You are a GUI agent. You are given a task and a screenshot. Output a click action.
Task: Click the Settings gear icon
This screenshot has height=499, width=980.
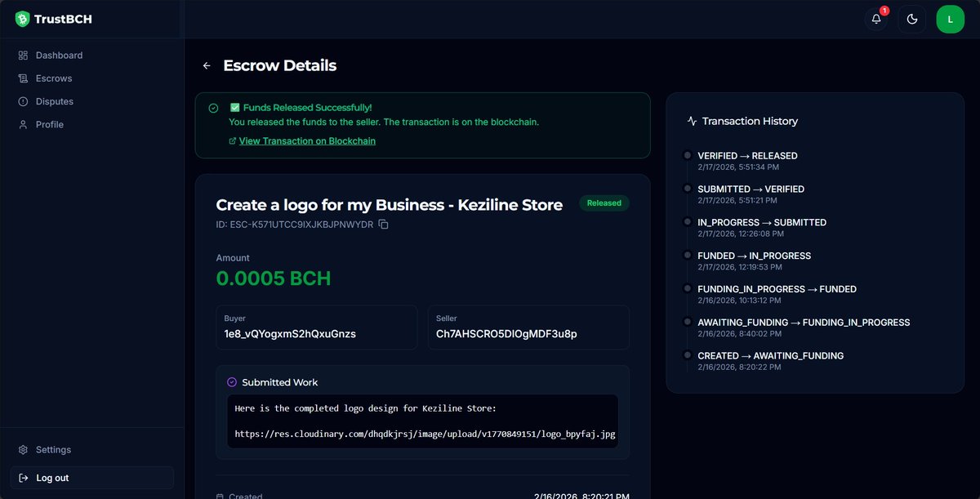tap(23, 450)
